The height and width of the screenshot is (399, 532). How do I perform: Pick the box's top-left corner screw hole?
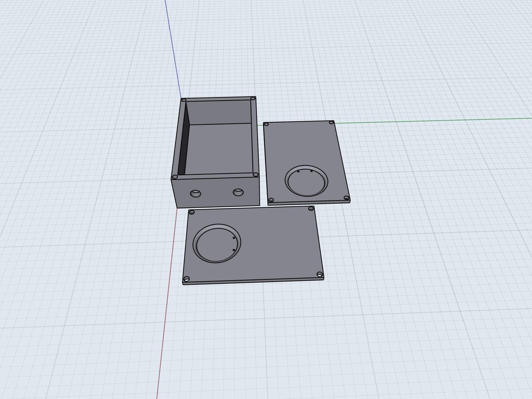coord(183,100)
